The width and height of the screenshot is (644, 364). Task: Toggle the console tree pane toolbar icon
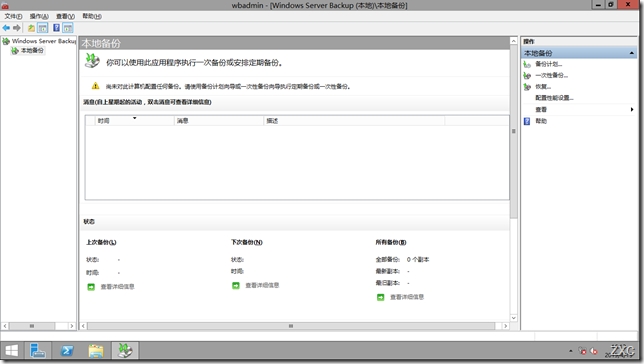pyautogui.click(x=42, y=28)
